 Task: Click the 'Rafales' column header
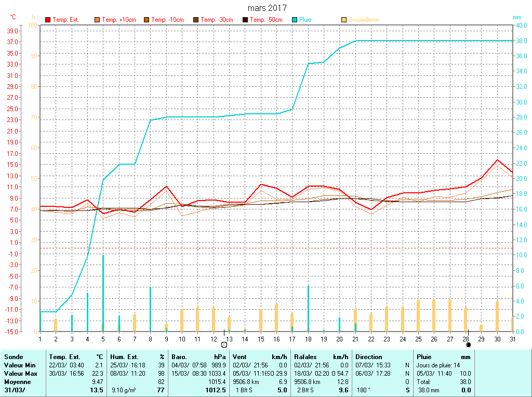[x=305, y=357]
